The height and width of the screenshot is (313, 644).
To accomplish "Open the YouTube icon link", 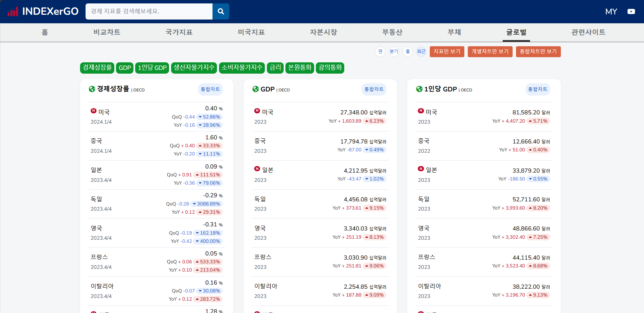I will pyautogui.click(x=631, y=12).
